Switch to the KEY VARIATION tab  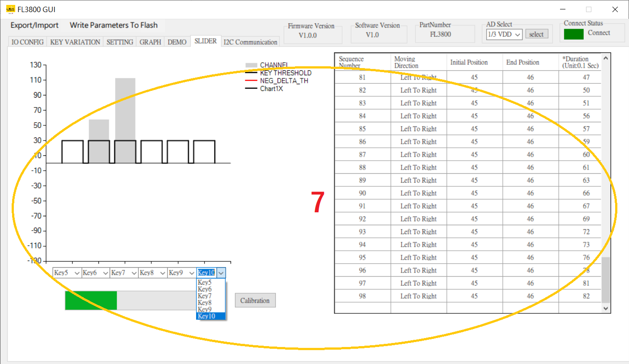click(x=75, y=42)
